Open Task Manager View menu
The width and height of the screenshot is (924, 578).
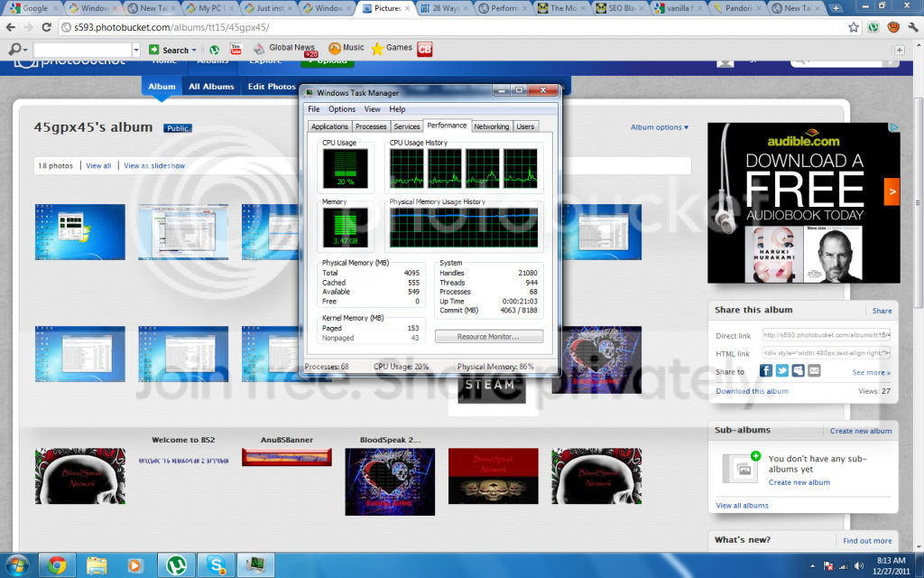point(373,109)
